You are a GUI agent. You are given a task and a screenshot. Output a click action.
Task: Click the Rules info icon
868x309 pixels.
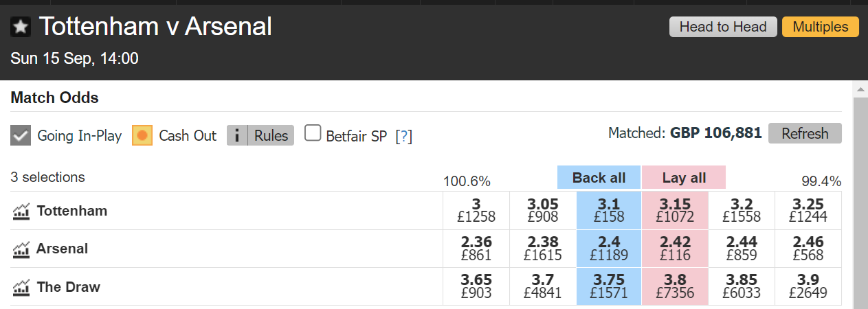pyautogui.click(x=237, y=135)
